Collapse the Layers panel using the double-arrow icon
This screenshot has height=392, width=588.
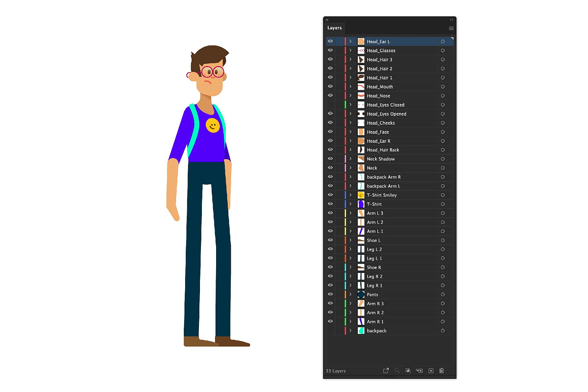tap(451, 20)
